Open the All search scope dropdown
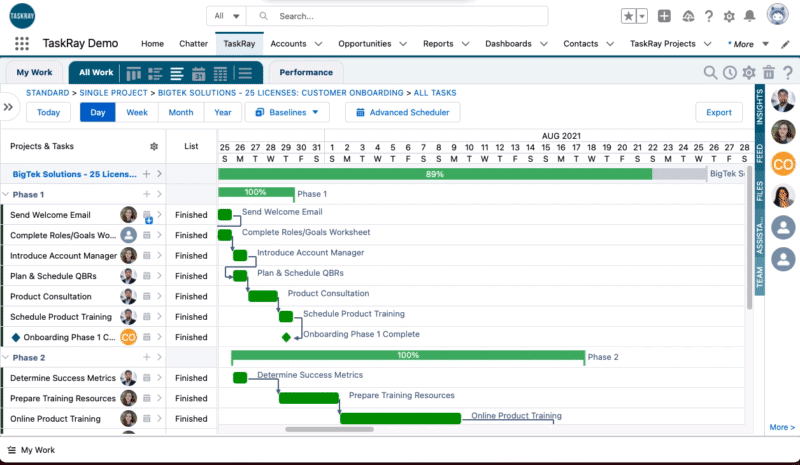 227,16
